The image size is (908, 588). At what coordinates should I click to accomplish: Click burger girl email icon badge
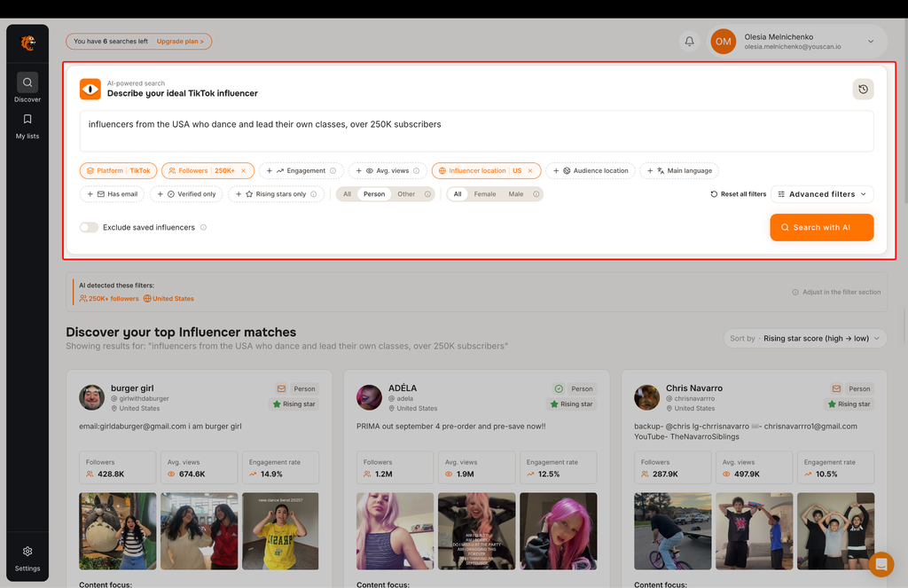tap(281, 388)
